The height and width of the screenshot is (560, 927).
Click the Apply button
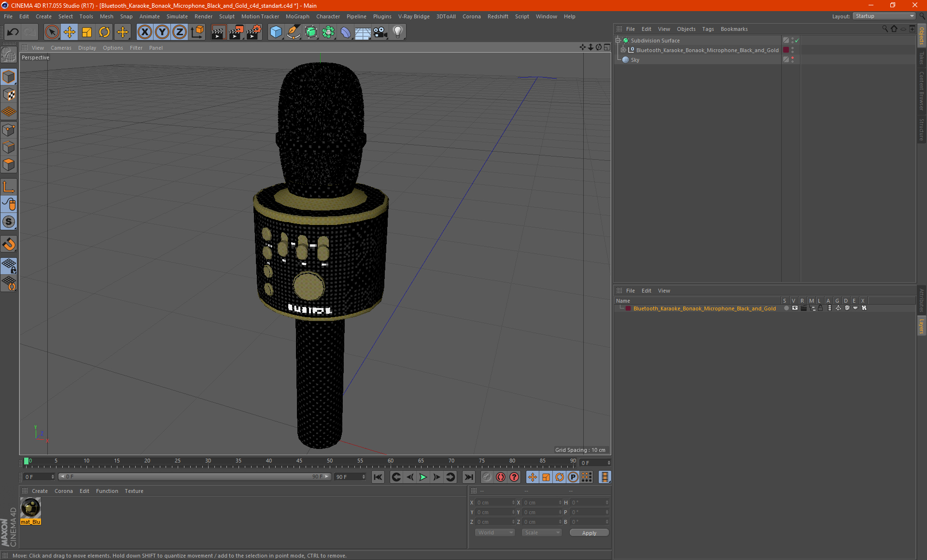point(589,533)
